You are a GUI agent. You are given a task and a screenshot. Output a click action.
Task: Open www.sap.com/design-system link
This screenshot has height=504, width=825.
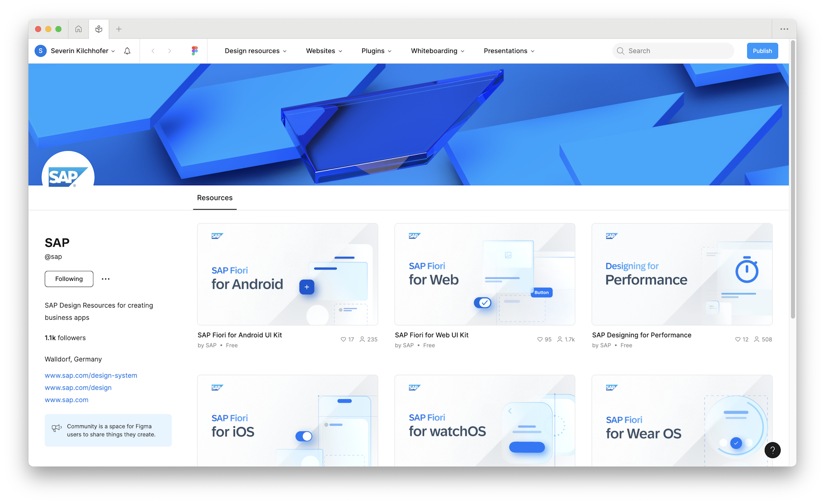point(91,376)
